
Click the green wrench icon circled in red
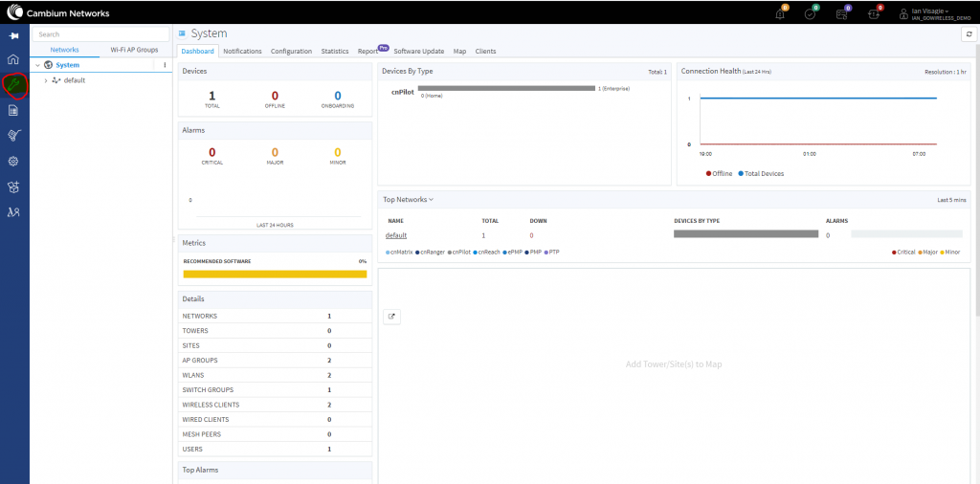(14, 86)
